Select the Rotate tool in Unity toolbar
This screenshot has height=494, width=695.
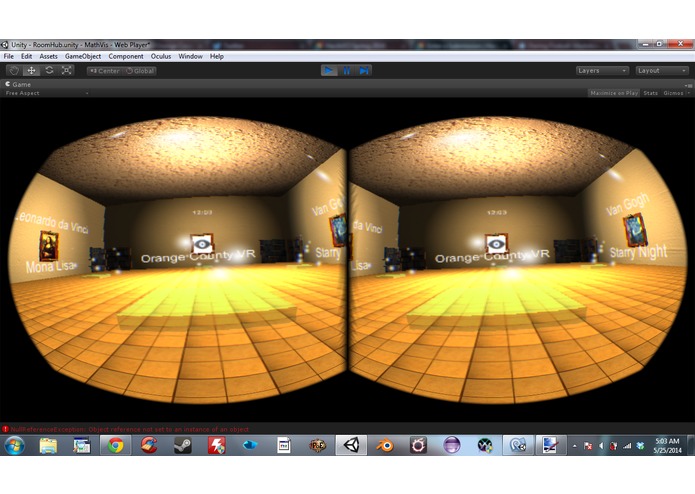[49, 70]
